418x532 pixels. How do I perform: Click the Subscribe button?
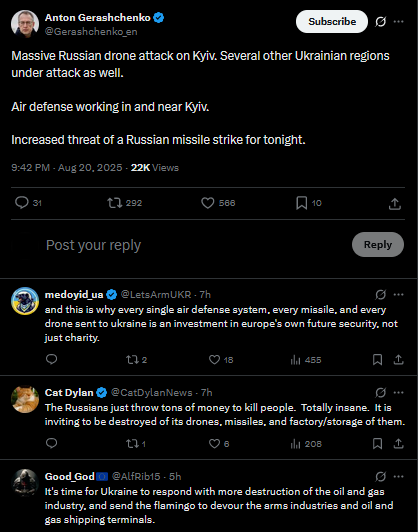pos(332,21)
